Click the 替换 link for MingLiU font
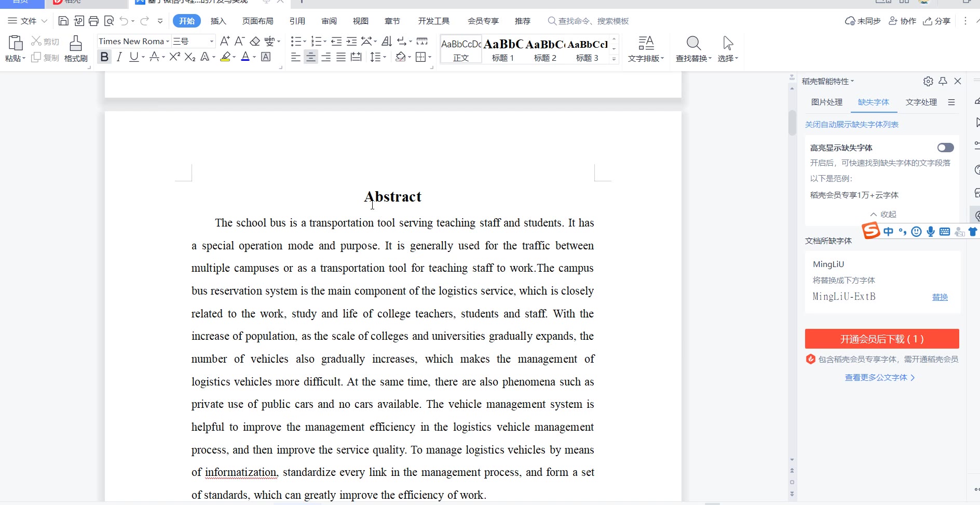Viewport: 980px width, 505px height. pyautogui.click(x=940, y=297)
